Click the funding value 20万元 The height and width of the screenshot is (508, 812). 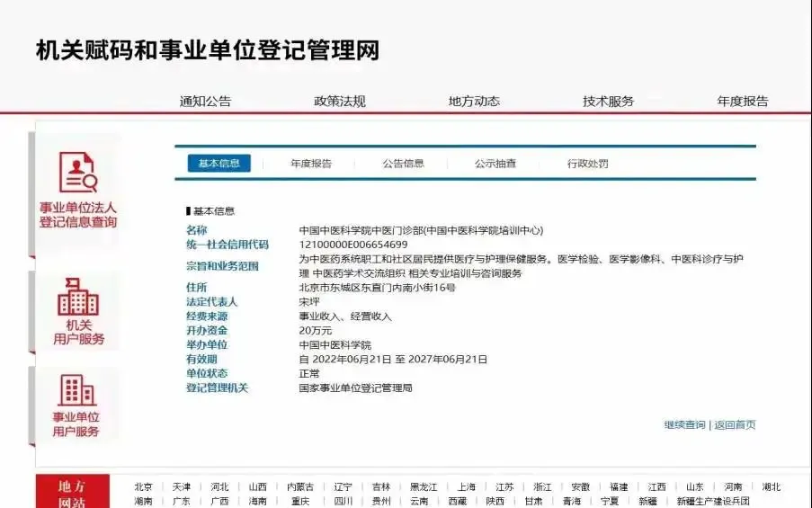[x=316, y=330]
